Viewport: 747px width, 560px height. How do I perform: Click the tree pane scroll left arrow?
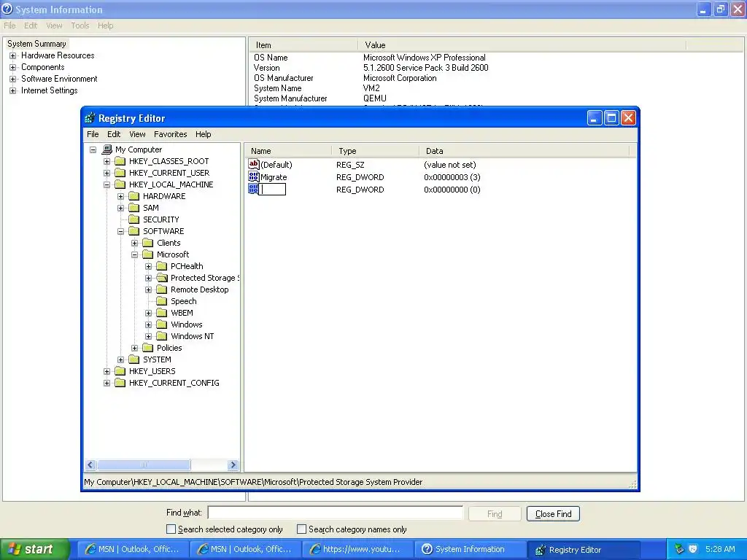(90, 464)
